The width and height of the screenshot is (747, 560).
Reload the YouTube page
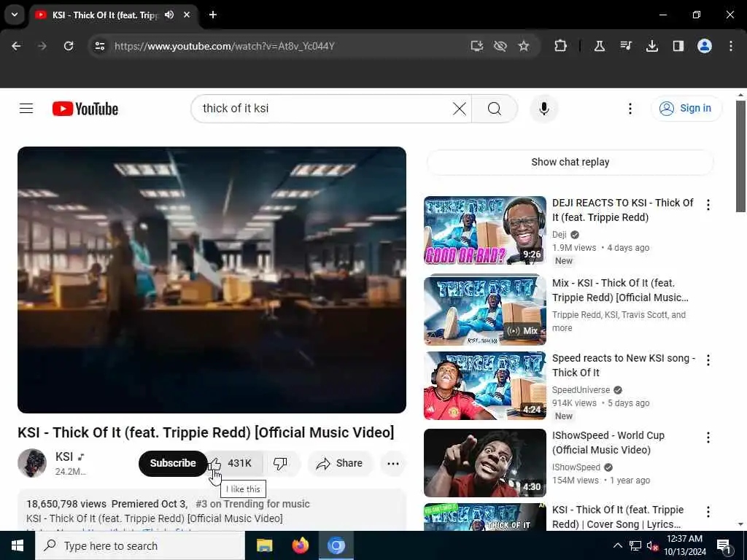pos(69,46)
